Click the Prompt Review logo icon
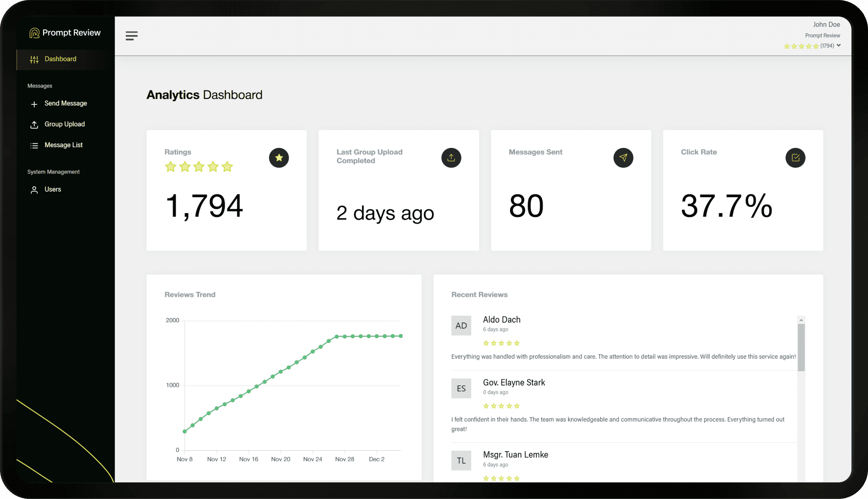 pyautogui.click(x=34, y=33)
